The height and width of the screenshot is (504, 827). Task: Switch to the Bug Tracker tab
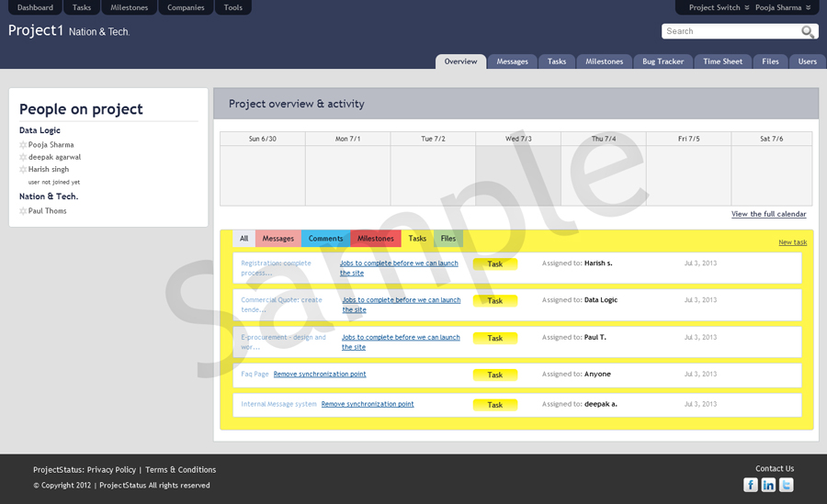coord(663,62)
